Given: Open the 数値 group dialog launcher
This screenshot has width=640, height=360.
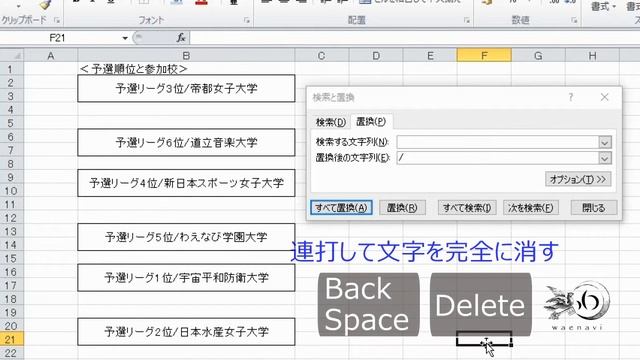Looking at the screenshot, I should 574,20.
